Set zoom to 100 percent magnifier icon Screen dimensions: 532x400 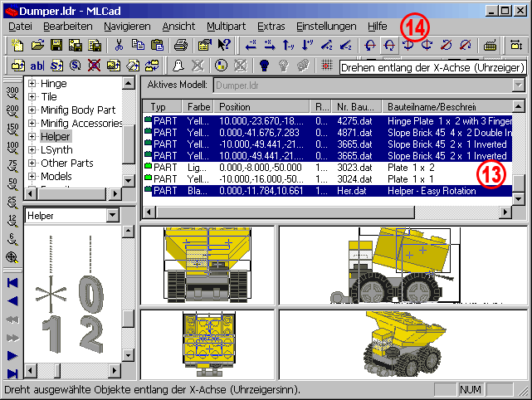pyautogui.click(x=12, y=148)
